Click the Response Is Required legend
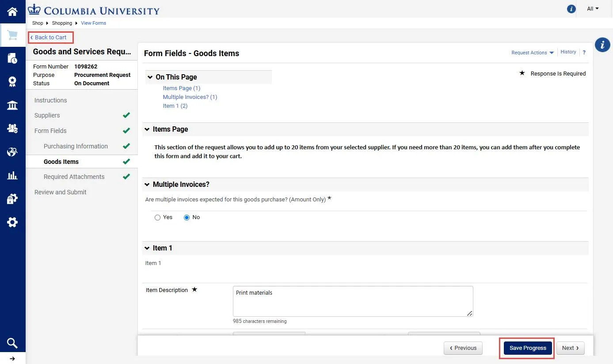Image resolution: width=613 pixels, height=364 pixels. 558,74
